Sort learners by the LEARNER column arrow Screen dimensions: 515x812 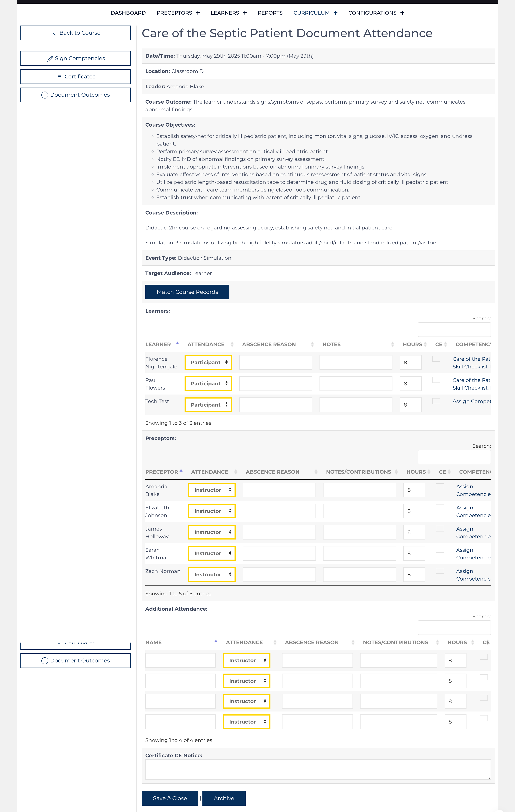pyautogui.click(x=177, y=343)
